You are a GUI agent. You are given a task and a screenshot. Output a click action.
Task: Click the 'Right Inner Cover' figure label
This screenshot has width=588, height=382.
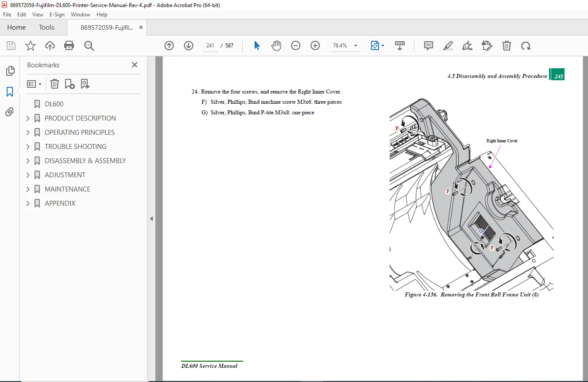pos(502,141)
